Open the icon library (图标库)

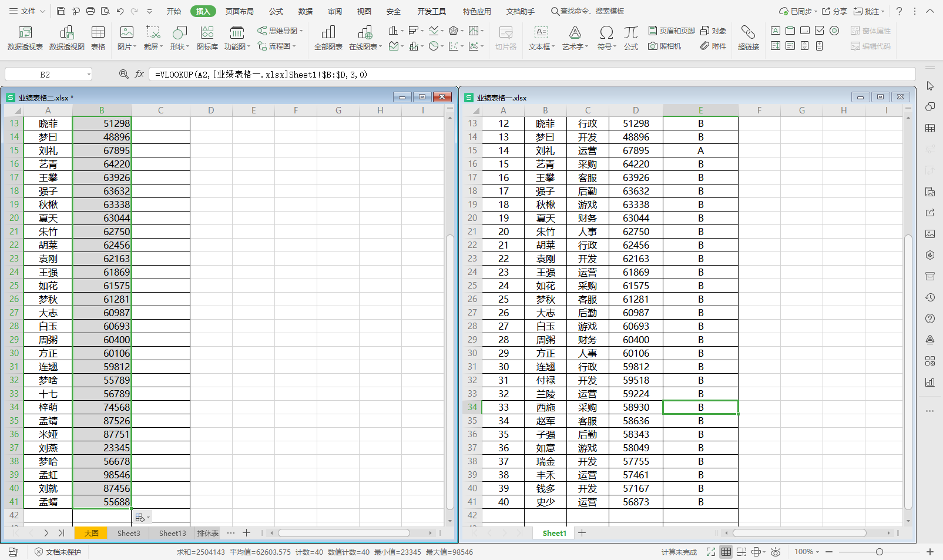207,38
